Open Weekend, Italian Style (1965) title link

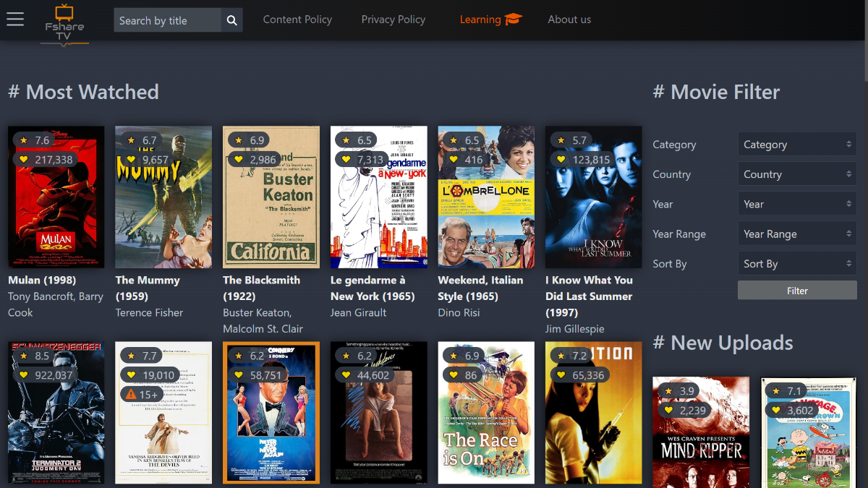pyautogui.click(x=480, y=288)
